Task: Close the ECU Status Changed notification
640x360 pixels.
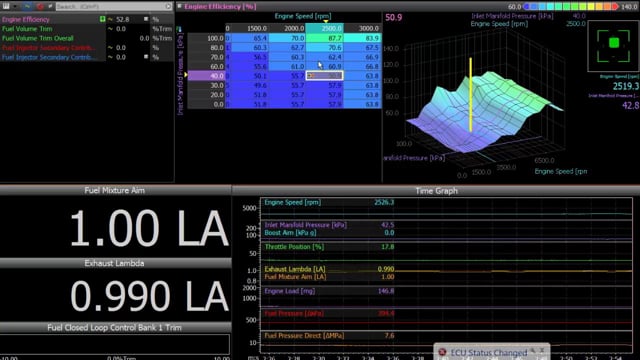Action: [x=542, y=351]
